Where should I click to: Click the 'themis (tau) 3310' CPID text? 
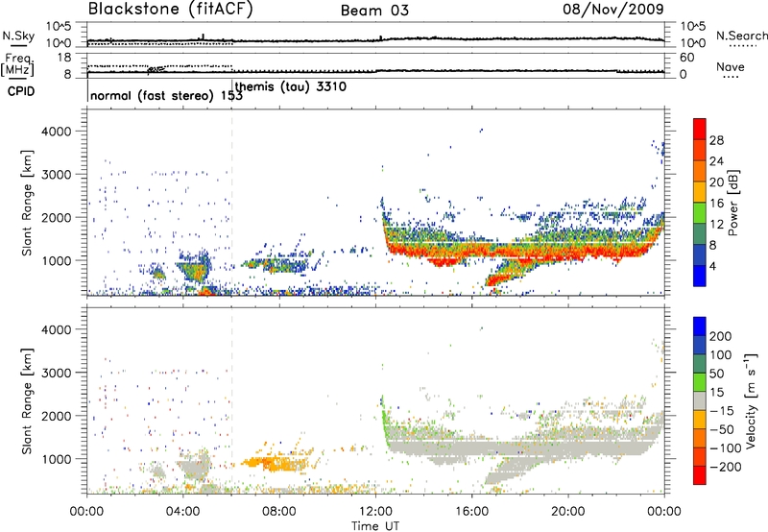coord(291,87)
